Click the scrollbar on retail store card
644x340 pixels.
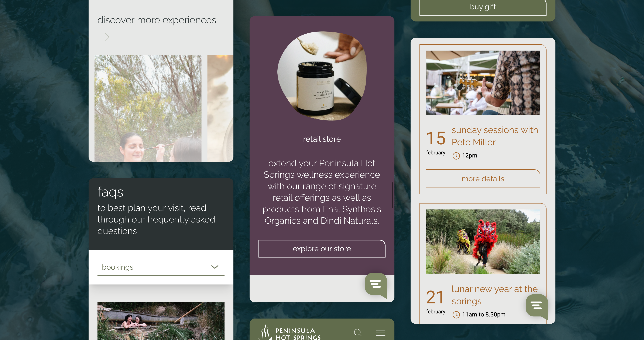pyautogui.click(x=393, y=195)
